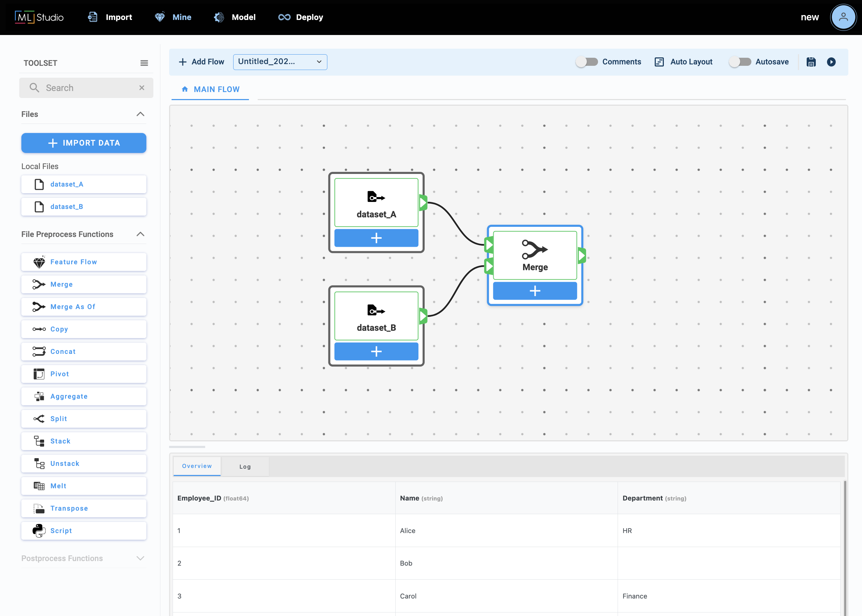Click the Script python icon
The width and height of the screenshot is (862, 616).
click(x=39, y=531)
